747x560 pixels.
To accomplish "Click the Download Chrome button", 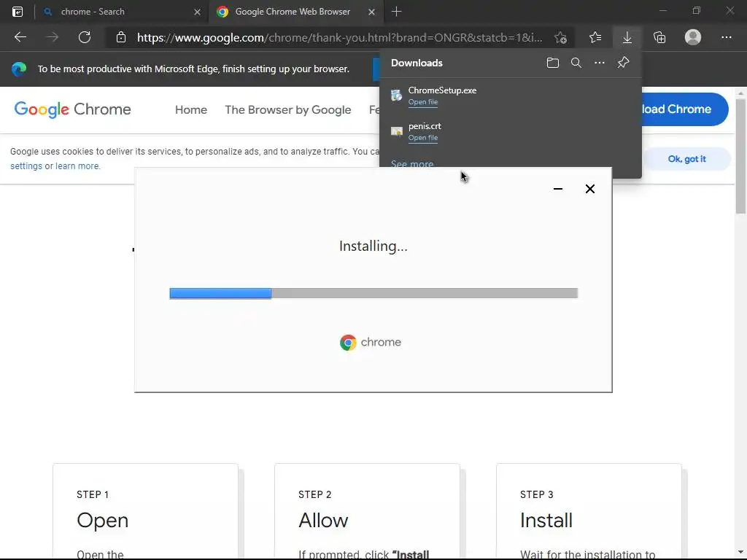I will (x=684, y=109).
